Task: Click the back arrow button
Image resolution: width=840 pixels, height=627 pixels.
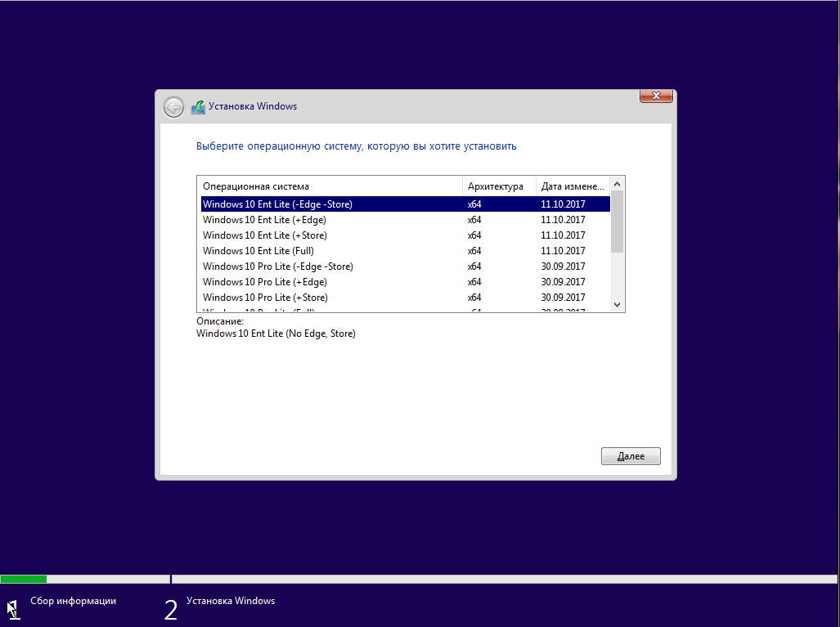Action: pos(173,107)
